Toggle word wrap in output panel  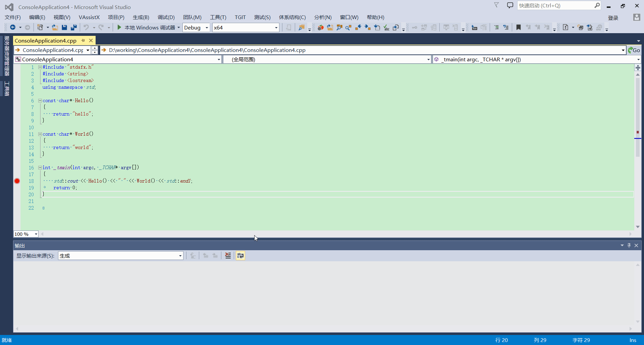240,256
